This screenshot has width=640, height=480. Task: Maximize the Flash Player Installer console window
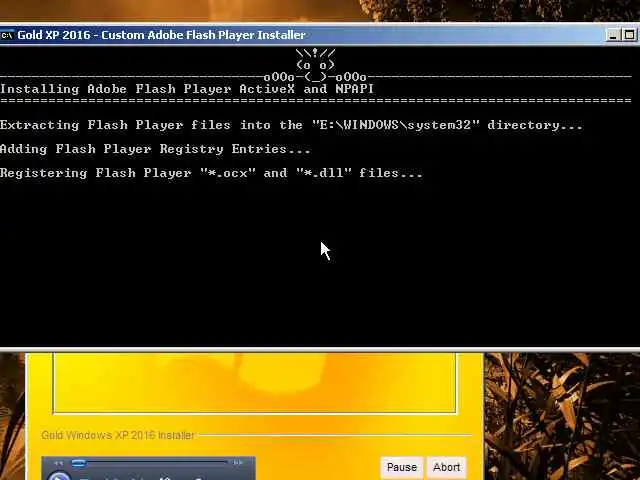pyautogui.click(x=629, y=35)
